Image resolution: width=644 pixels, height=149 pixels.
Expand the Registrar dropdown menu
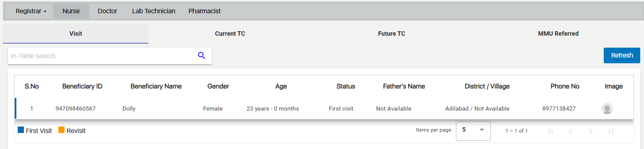click(31, 11)
